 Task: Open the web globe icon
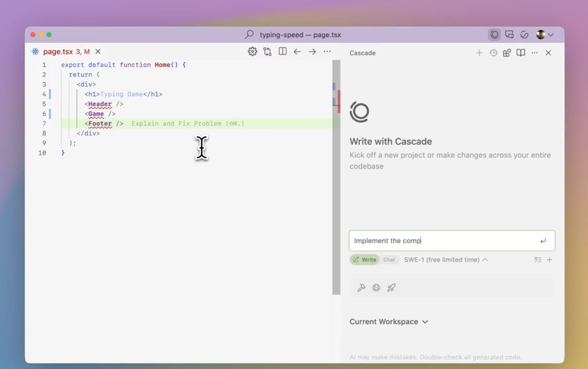click(376, 288)
